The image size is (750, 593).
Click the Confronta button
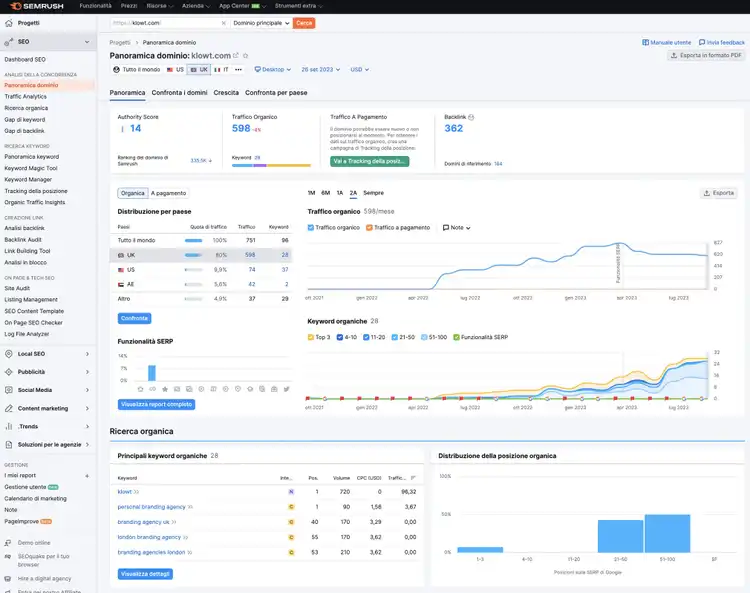click(134, 318)
